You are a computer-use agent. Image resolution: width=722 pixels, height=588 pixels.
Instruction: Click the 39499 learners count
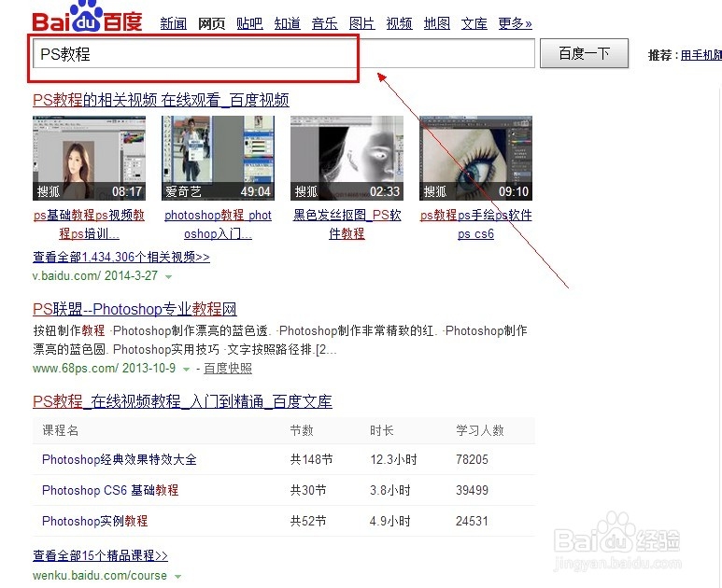pyautogui.click(x=472, y=490)
